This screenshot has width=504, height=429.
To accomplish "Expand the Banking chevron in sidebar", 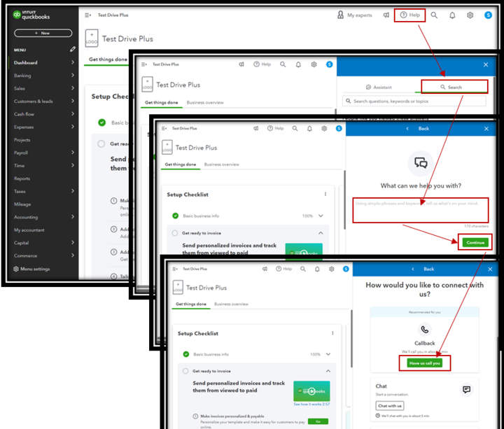I will point(73,75).
